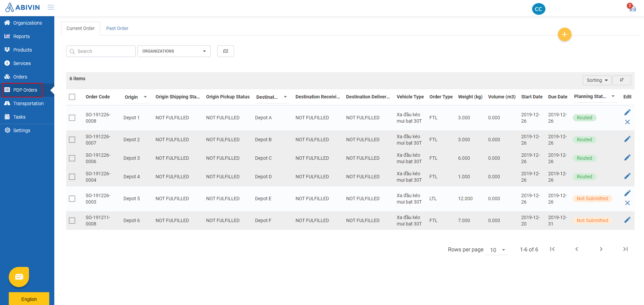This screenshot has height=305, width=644.
Task: Delete order SO-191226-0003 with X icon
Action: tap(627, 203)
